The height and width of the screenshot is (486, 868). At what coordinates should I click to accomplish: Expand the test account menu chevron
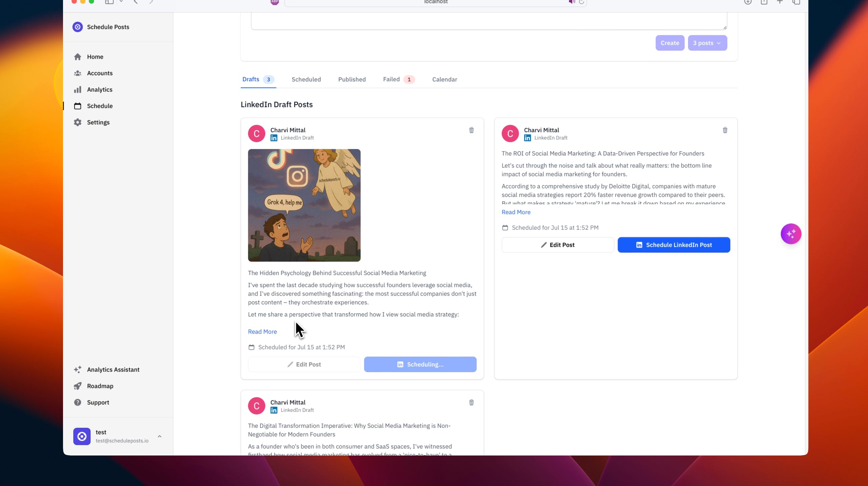[160, 436]
